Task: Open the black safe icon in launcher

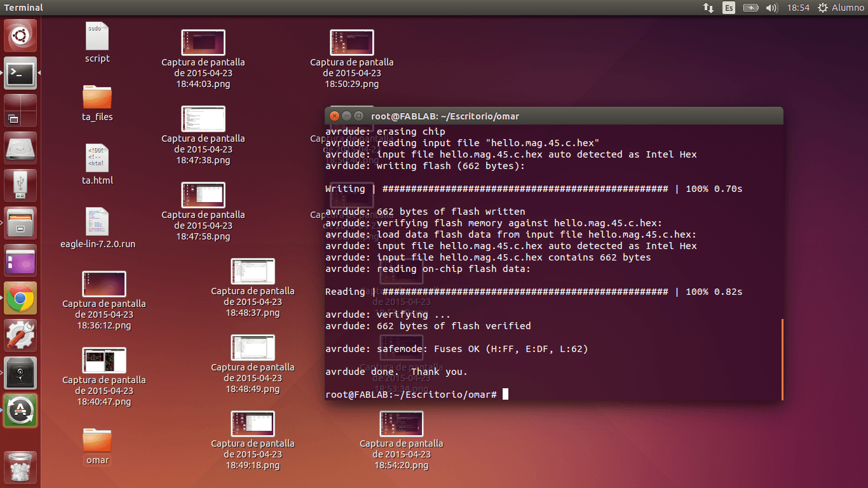Action: click(x=20, y=373)
